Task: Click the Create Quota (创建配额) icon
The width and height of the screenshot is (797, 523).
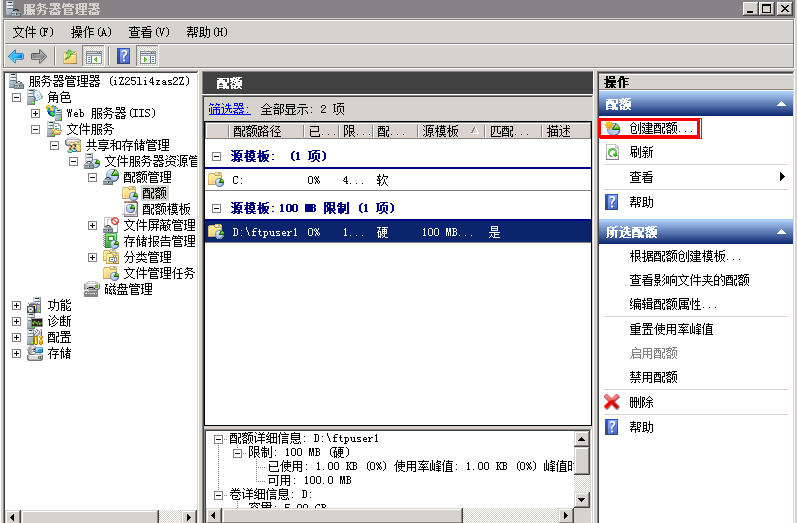Action: [x=613, y=129]
